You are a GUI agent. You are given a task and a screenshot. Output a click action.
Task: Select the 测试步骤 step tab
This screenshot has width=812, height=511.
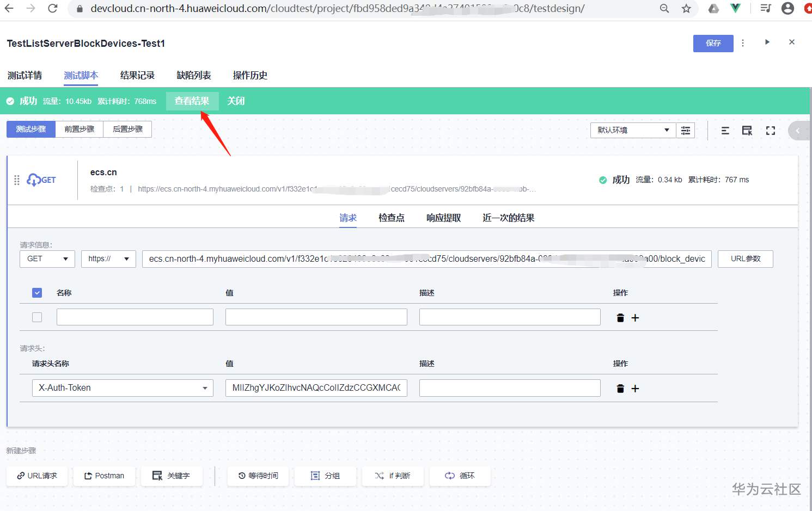click(31, 129)
